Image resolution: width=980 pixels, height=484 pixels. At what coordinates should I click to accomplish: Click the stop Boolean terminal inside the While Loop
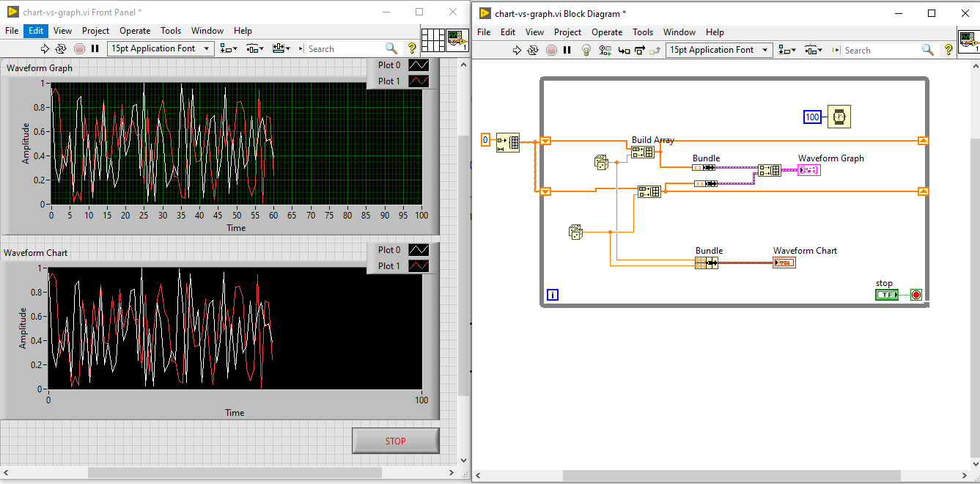click(886, 294)
